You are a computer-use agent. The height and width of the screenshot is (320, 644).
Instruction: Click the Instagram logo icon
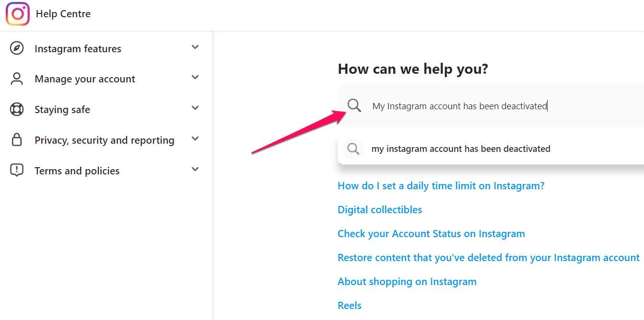click(x=18, y=14)
